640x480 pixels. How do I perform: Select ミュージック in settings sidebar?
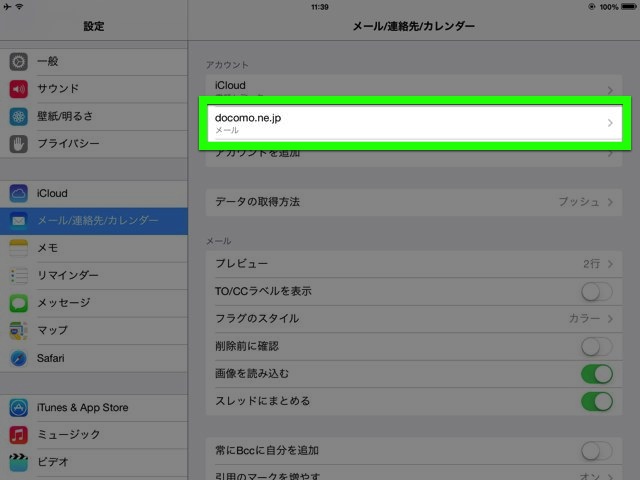click(94, 435)
